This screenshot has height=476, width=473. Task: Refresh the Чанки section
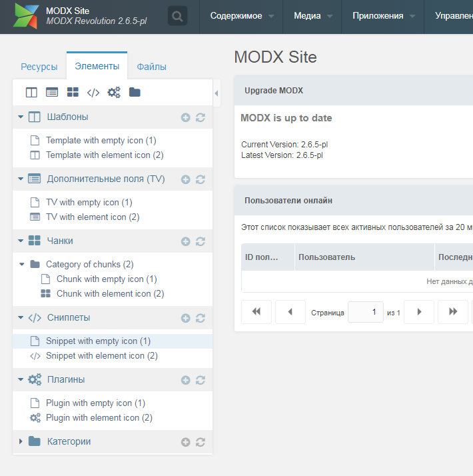[201, 241]
